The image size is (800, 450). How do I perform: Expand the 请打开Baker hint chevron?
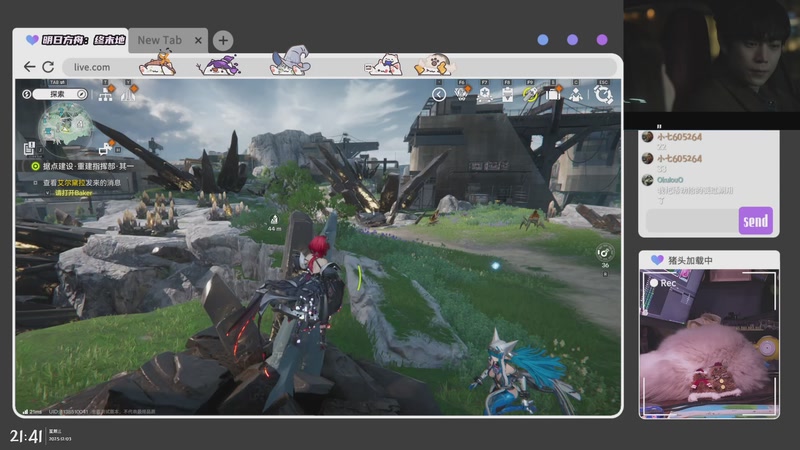[x=47, y=193]
